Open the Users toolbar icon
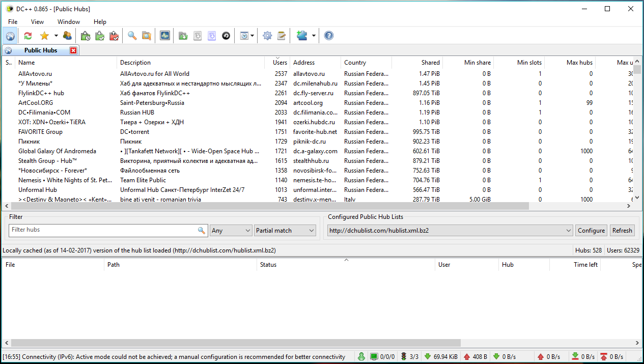 67,36
